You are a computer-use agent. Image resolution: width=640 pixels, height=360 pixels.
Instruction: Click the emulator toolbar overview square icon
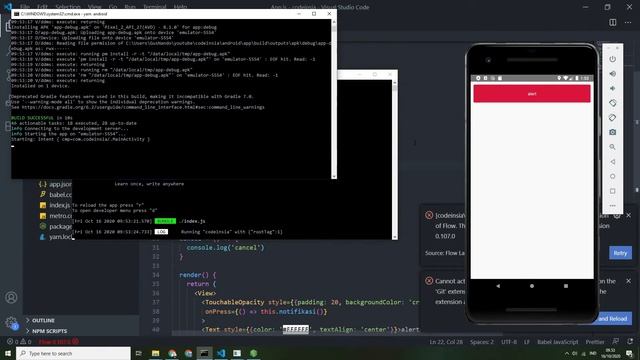click(612, 191)
